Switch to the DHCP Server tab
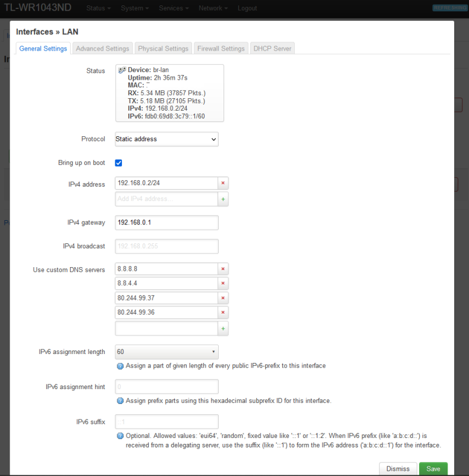This screenshot has height=476, width=469. 272,49
